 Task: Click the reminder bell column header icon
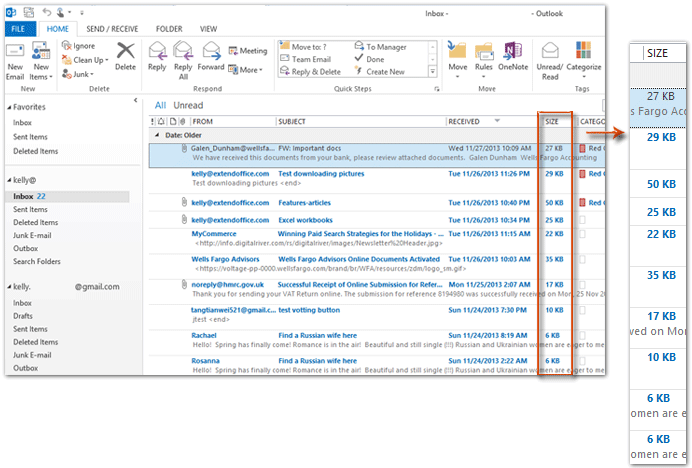click(161, 121)
